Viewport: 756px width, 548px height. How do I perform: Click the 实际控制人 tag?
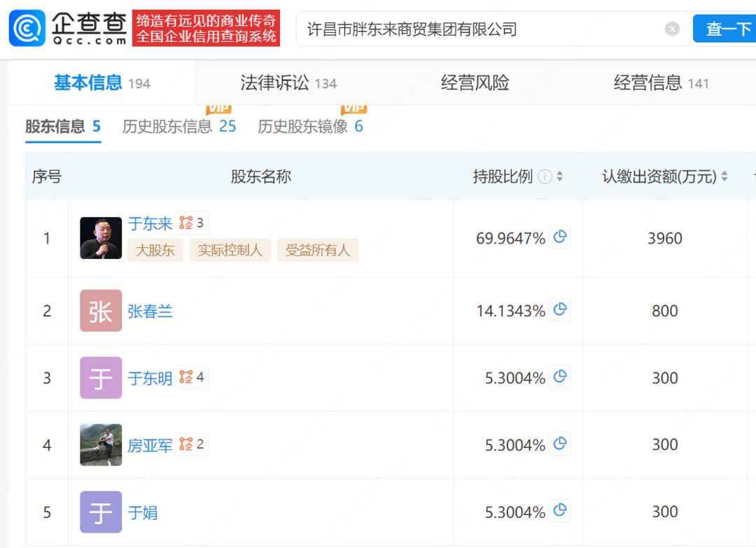click(x=230, y=250)
